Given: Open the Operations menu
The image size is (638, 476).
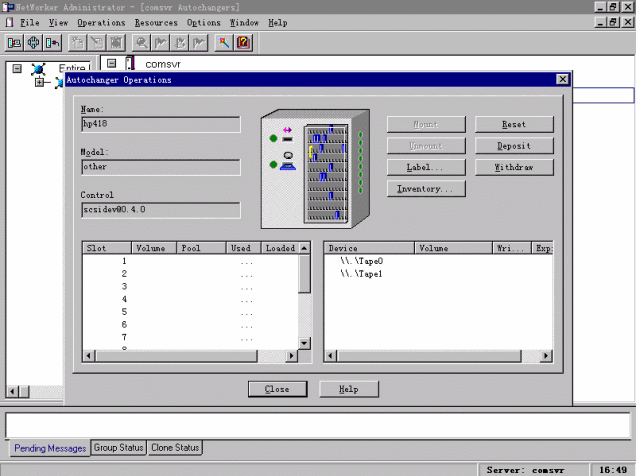Looking at the screenshot, I should click(x=101, y=22).
